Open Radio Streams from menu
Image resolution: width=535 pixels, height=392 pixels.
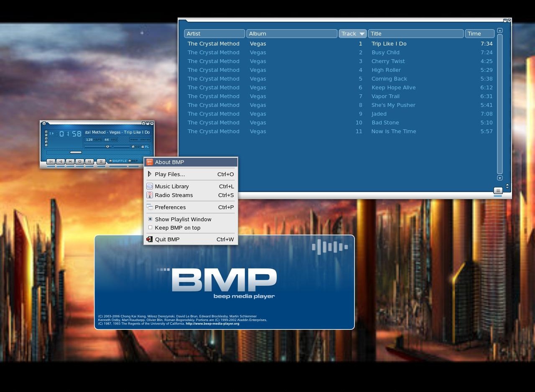191,195
